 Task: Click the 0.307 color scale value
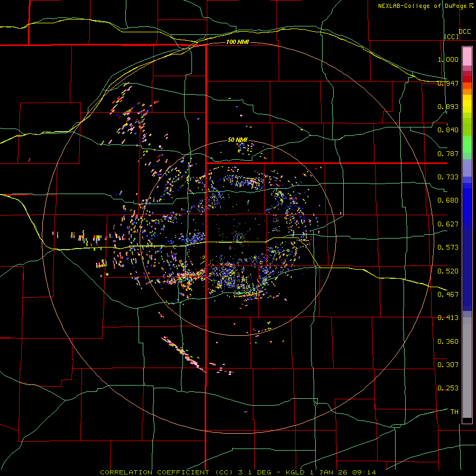click(x=448, y=365)
